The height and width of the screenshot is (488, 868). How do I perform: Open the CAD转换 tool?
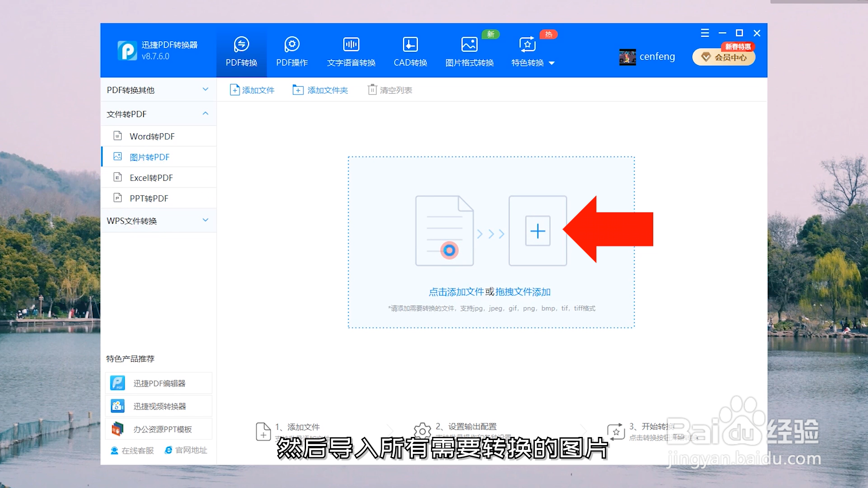[410, 50]
